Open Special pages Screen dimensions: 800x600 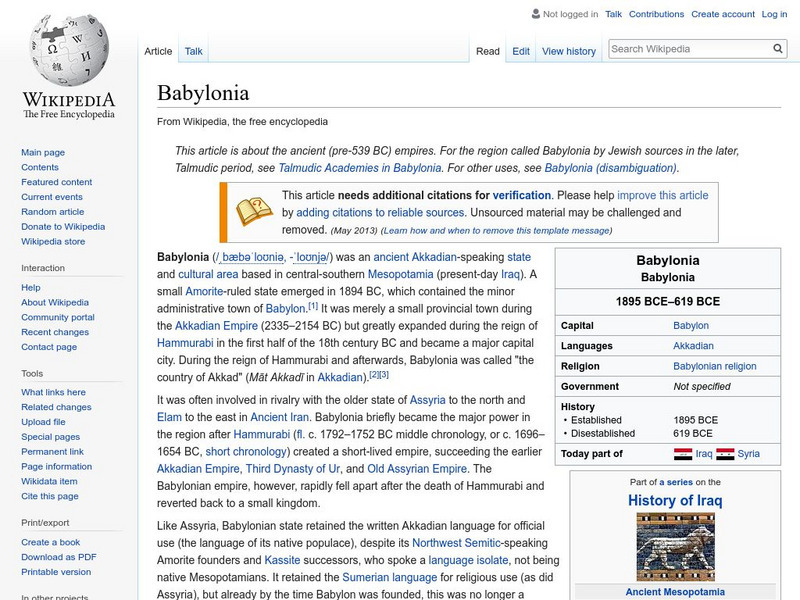tap(51, 436)
